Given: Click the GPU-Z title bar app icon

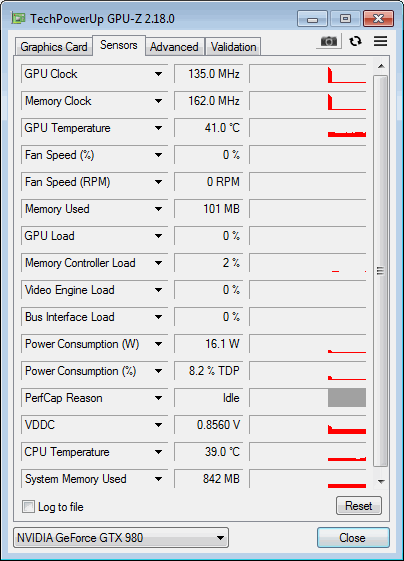Looking at the screenshot, I should (18, 18).
